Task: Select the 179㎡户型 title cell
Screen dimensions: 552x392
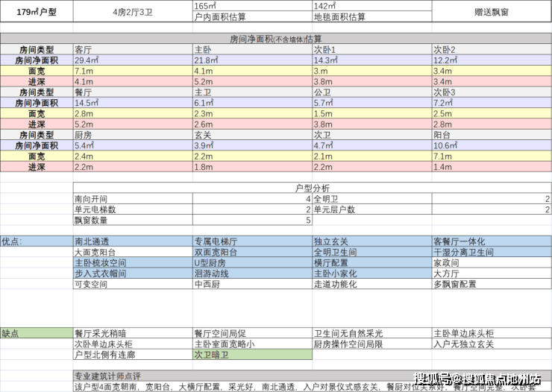Action: click(36, 11)
